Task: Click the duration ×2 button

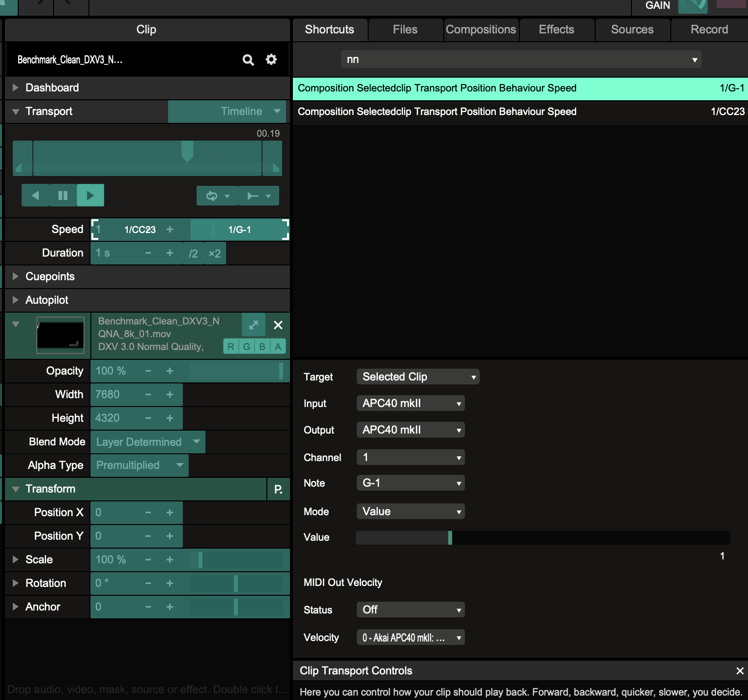Action: click(x=215, y=254)
